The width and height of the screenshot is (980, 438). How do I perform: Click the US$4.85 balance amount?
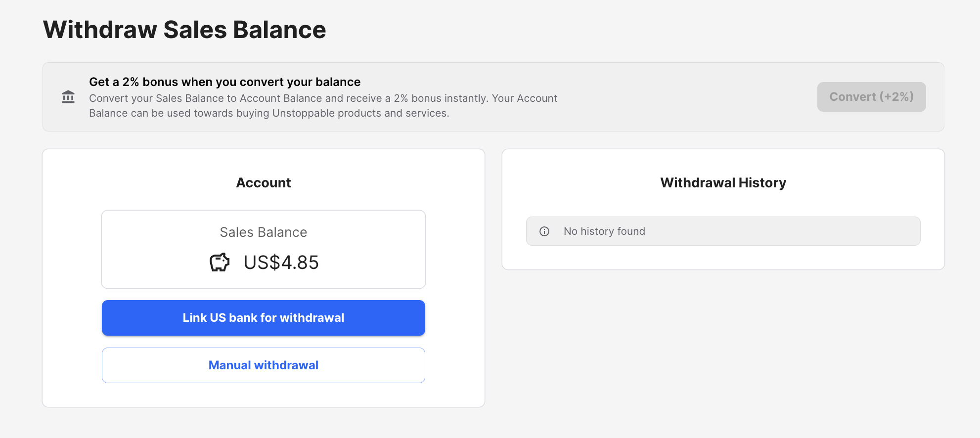tap(281, 263)
